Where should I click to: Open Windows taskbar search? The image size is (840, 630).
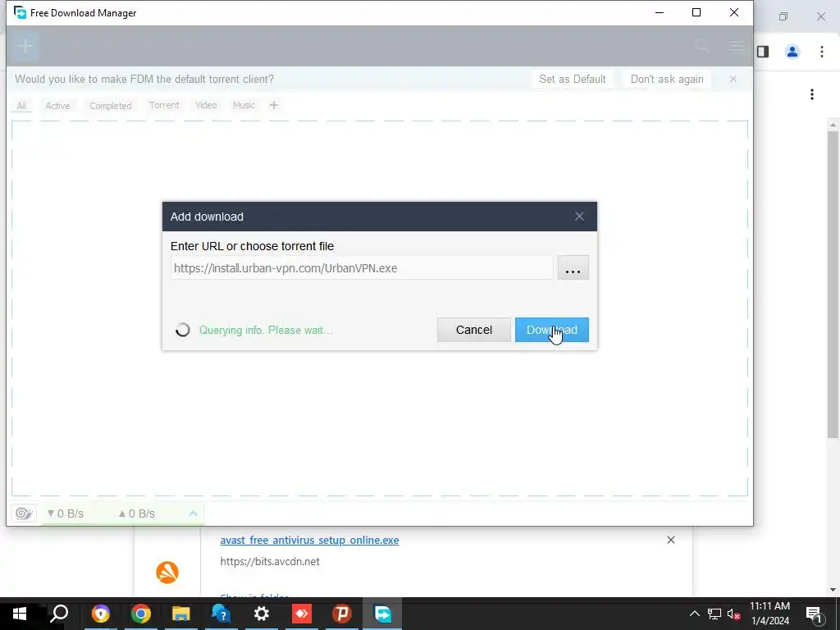[59, 614]
